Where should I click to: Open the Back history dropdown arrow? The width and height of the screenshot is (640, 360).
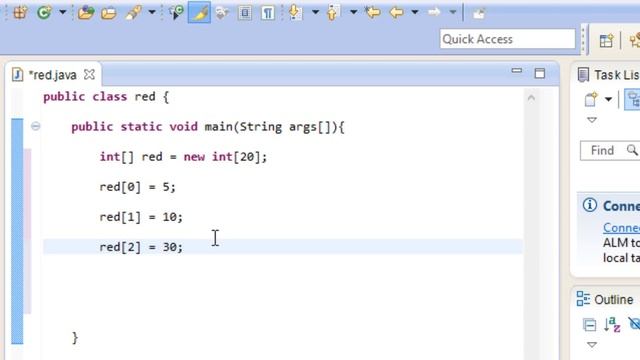(415, 12)
